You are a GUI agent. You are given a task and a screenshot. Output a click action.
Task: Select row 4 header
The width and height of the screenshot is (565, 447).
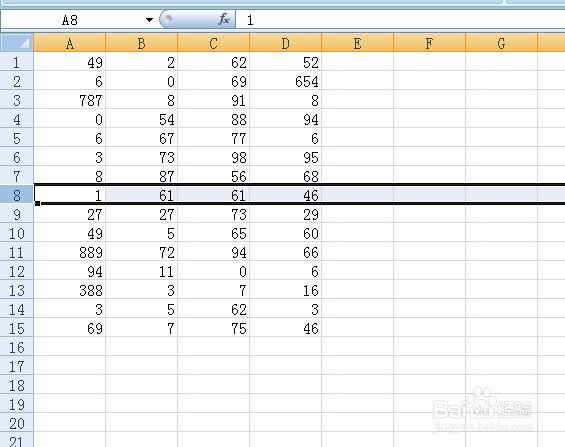(17, 119)
